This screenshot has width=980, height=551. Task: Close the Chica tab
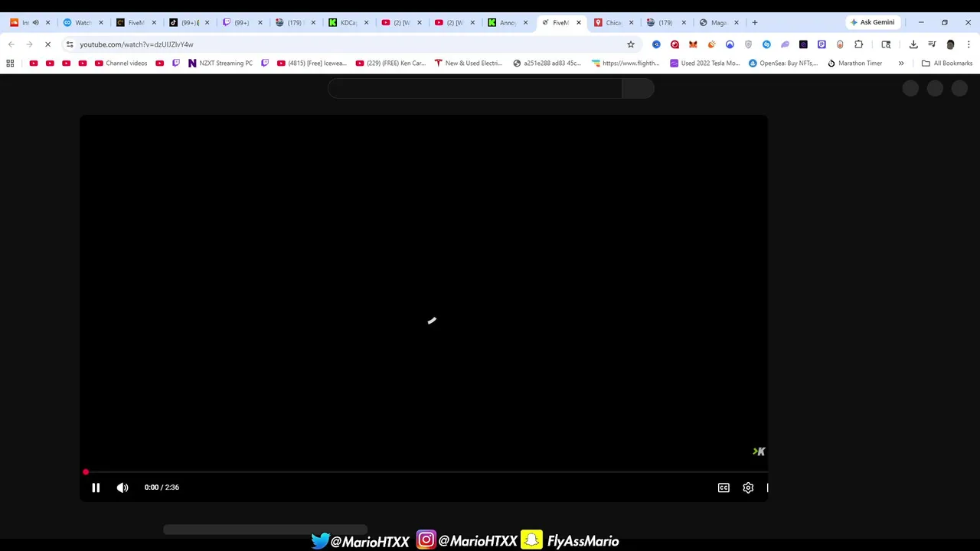(631, 22)
